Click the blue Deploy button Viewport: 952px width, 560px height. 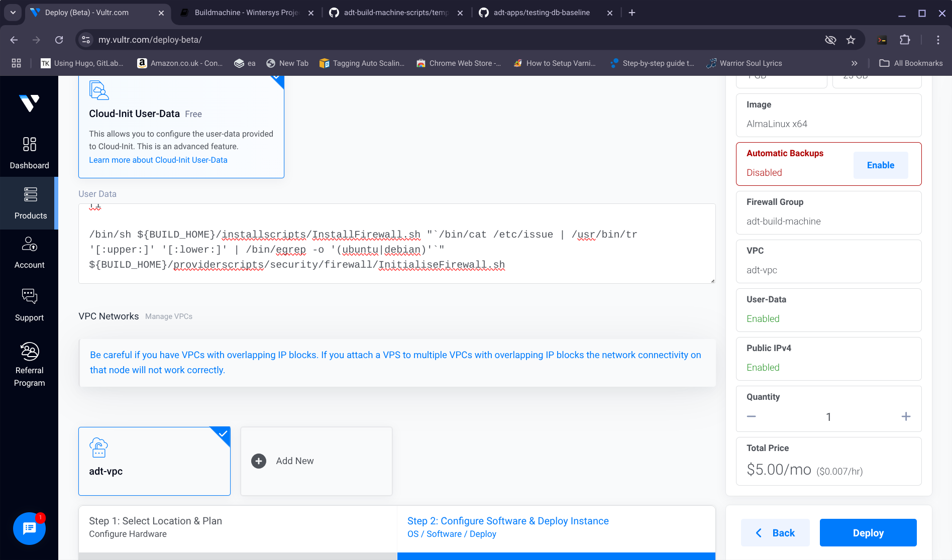pos(868,533)
